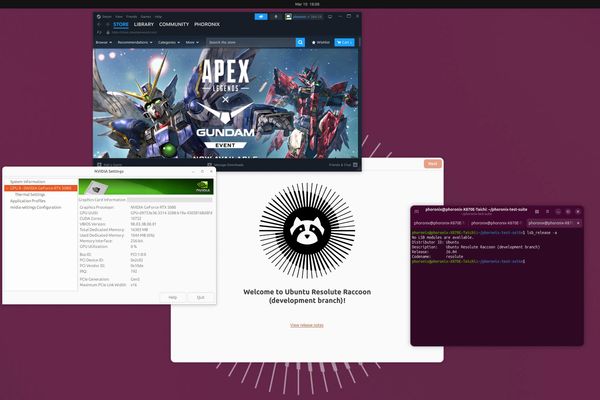Click the raccoon mascot image

tap(307, 230)
